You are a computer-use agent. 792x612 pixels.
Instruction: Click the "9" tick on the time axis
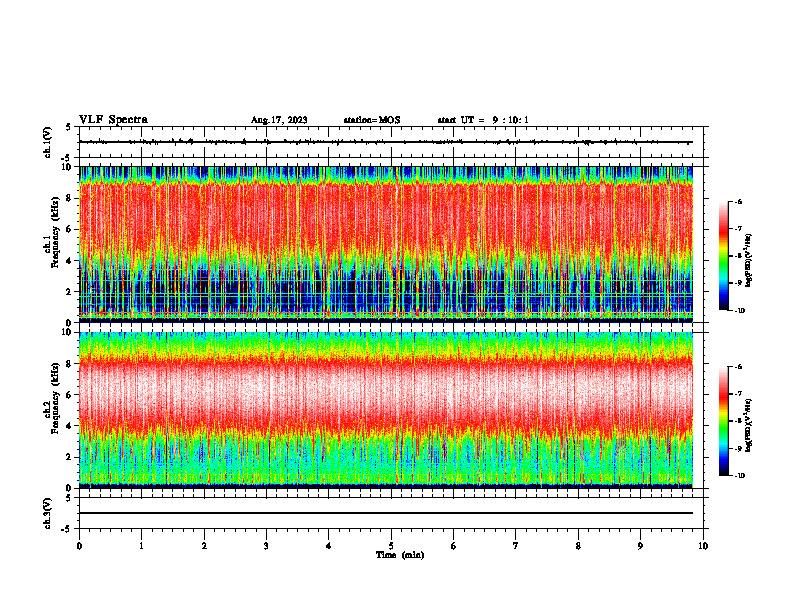tap(640, 546)
